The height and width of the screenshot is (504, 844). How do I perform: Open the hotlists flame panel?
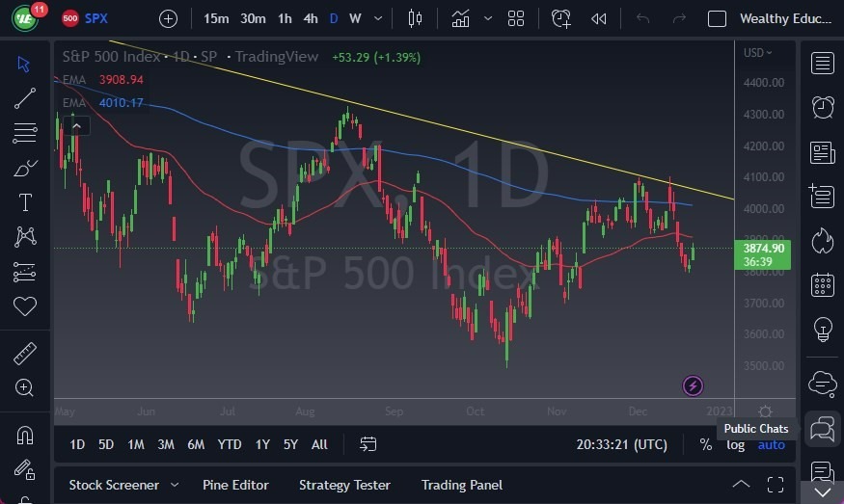823,240
